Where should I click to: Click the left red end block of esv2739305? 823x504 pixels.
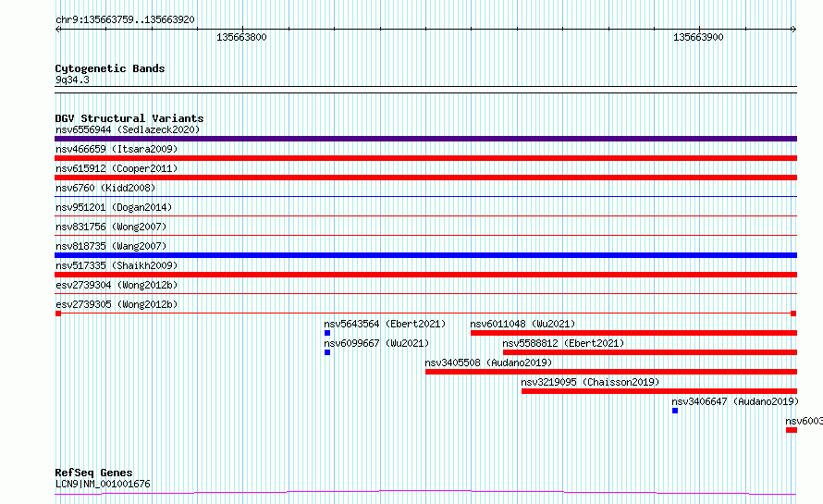click(57, 313)
